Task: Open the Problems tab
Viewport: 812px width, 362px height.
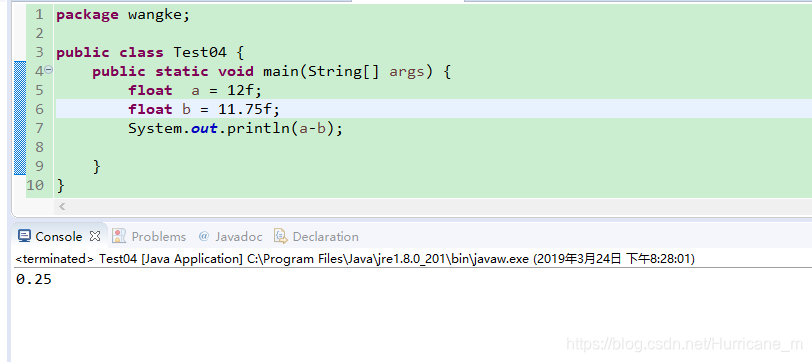Action: (x=158, y=237)
